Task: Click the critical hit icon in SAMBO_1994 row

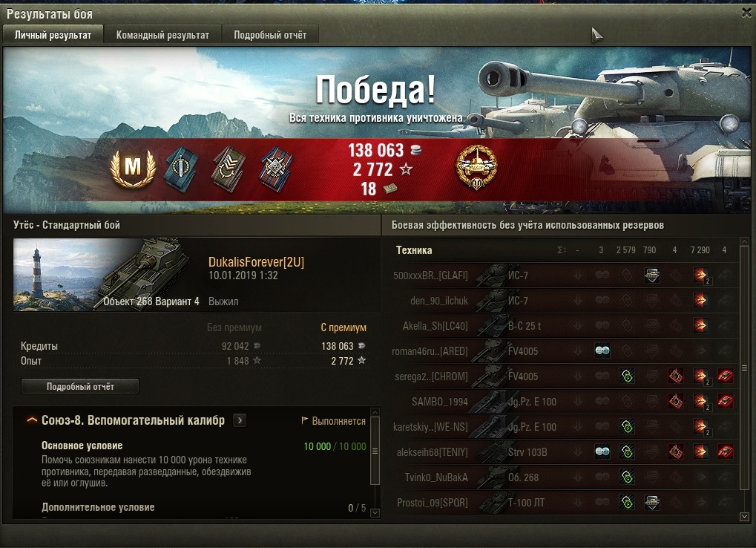Action: pos(675,402)
